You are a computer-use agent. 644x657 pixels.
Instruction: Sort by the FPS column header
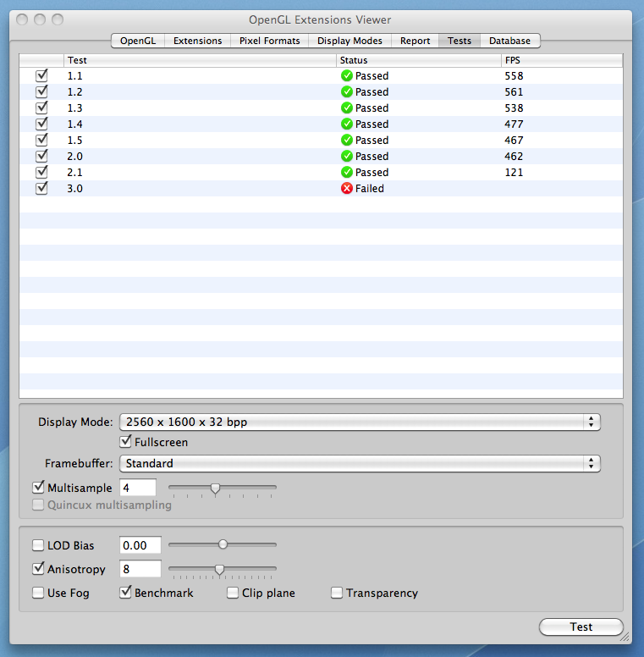point(562,60)
